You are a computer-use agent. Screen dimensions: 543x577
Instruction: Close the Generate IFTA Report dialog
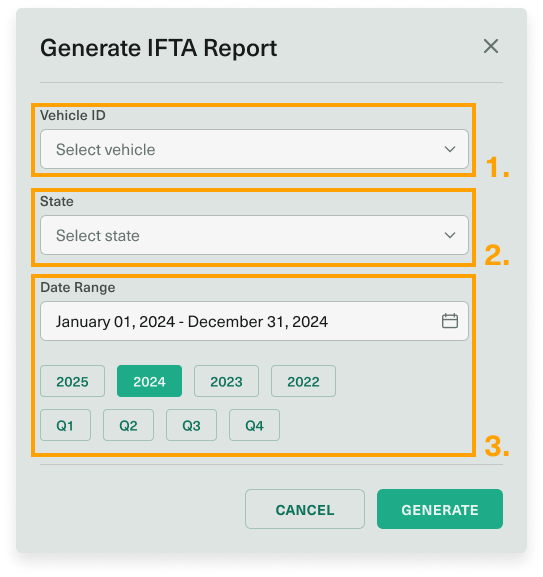(x=490, y=46)
